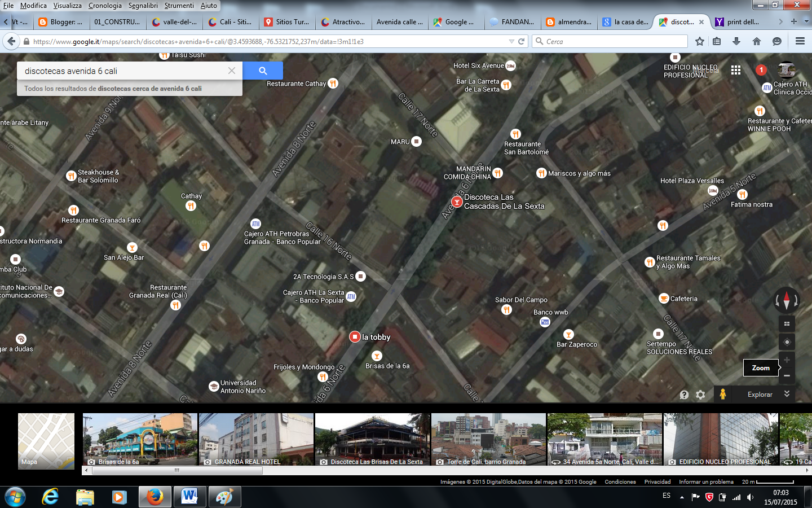Tilt the view with the grid button

click(x=787, y=323)
